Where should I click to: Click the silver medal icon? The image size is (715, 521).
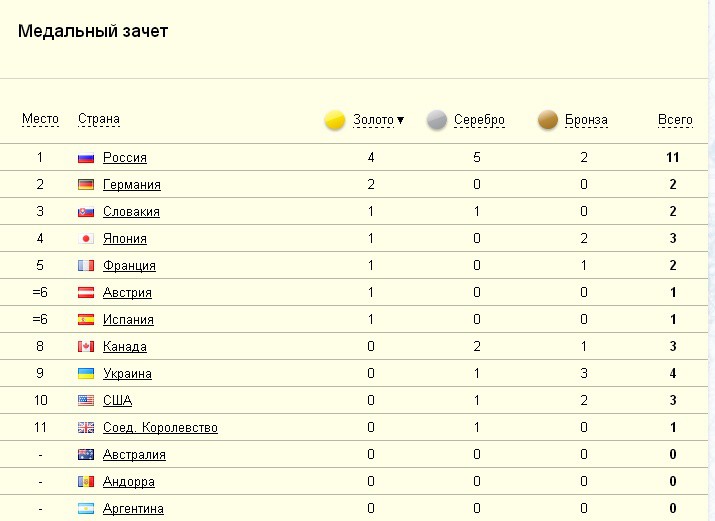pyautogui.click(x=436, y=121)
